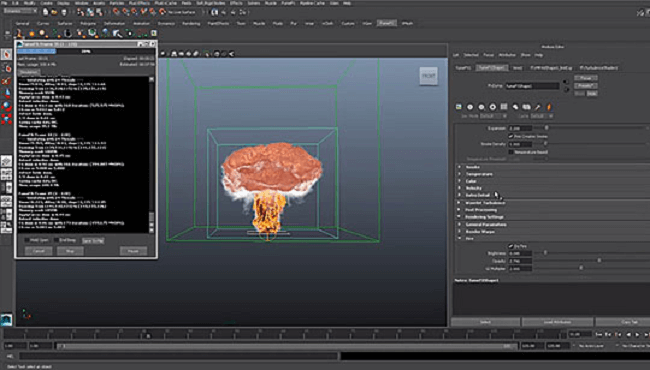This screenshot has height=370, width=650.
Task: Click the Presets button in Attribute Editor
Action: pos(585,86)
